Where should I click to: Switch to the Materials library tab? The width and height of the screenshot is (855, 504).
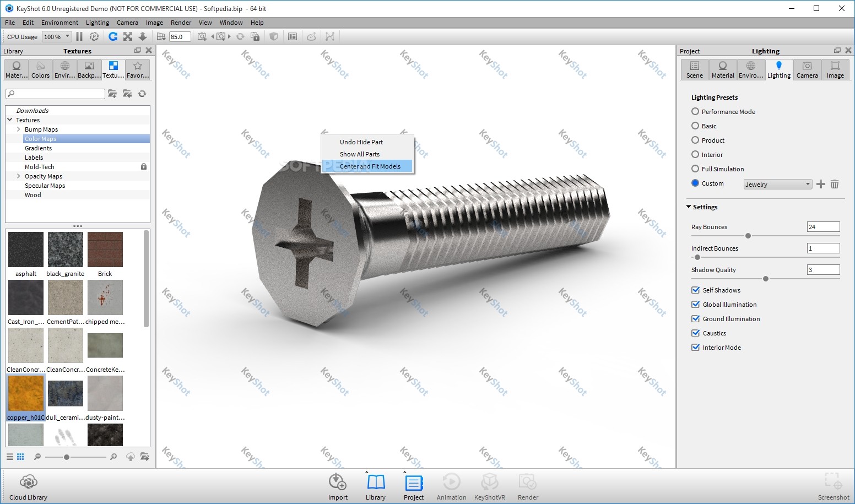coord(17,70)
